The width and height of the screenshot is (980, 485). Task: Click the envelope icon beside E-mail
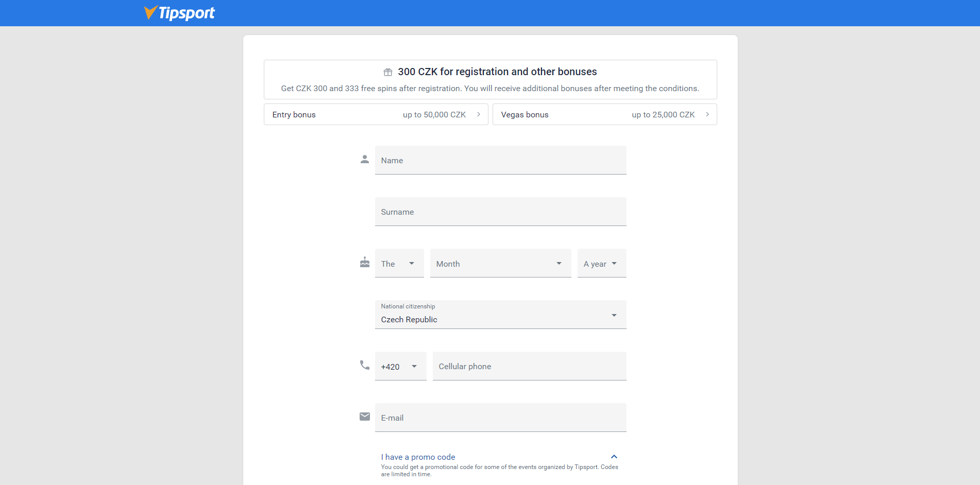point(365,417)
